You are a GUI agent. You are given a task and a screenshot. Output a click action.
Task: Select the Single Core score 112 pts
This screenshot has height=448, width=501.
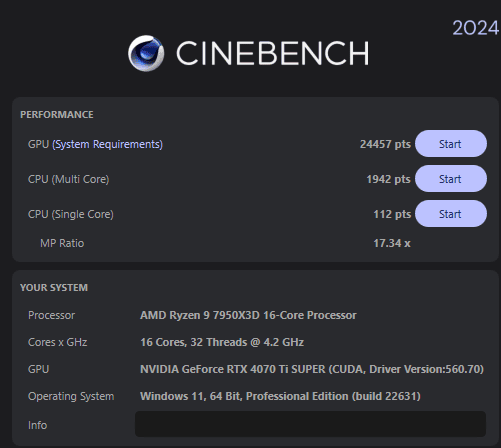pos(392,214)
